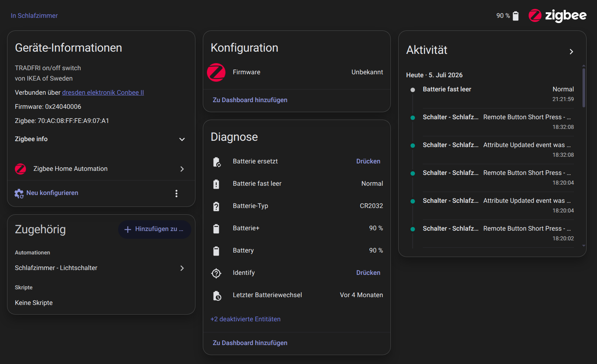
Task: Click Hinzufügen zu button in Zugehörig
Action: 155,229
